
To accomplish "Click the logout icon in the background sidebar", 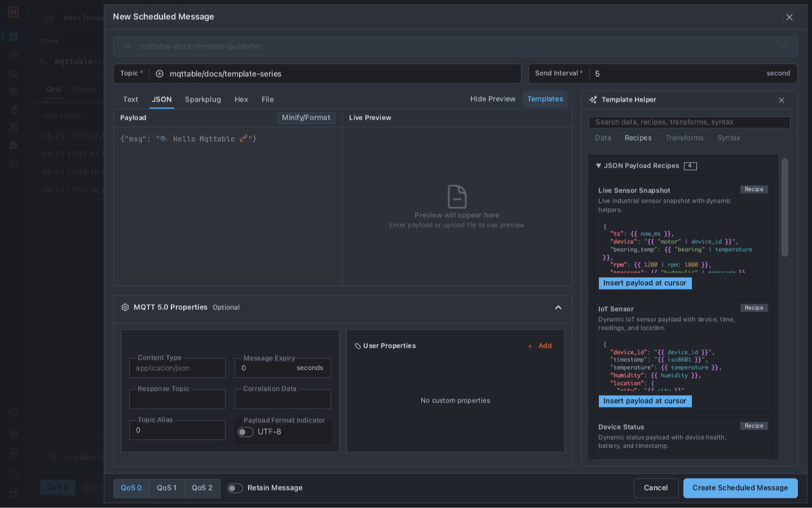I will pos(14,453).
